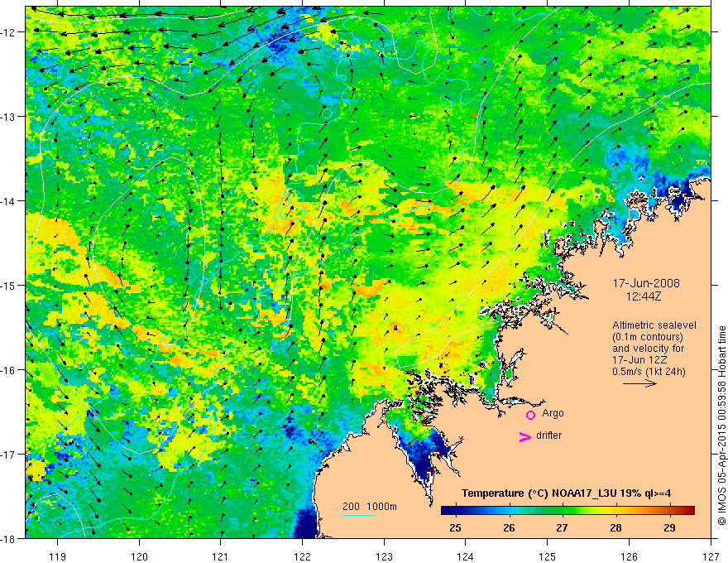Click color bar value 27
Image resolution: width=728 pixels, height=563 pixels.
563,528
